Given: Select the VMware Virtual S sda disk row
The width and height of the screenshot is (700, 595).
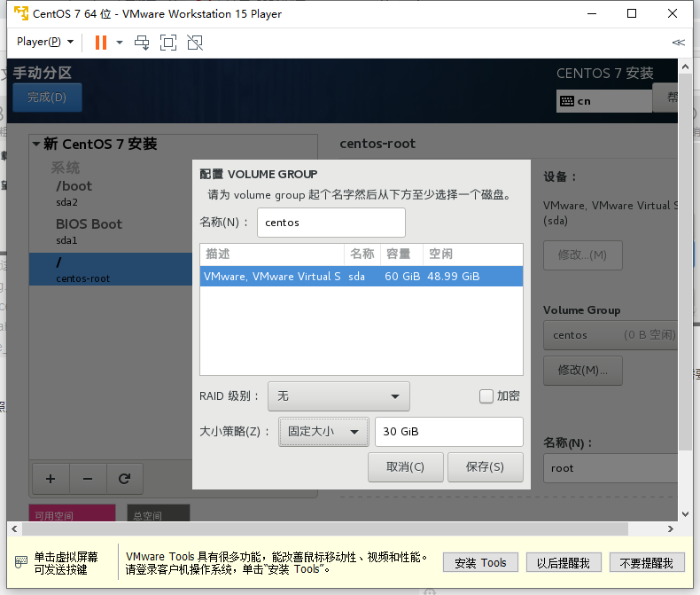Looking at the screenshot, I should 362,276.
